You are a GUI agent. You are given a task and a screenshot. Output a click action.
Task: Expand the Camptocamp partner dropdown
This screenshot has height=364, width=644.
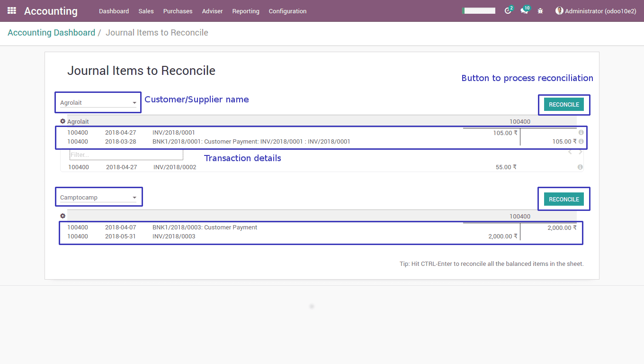click(x=134, y=198)
